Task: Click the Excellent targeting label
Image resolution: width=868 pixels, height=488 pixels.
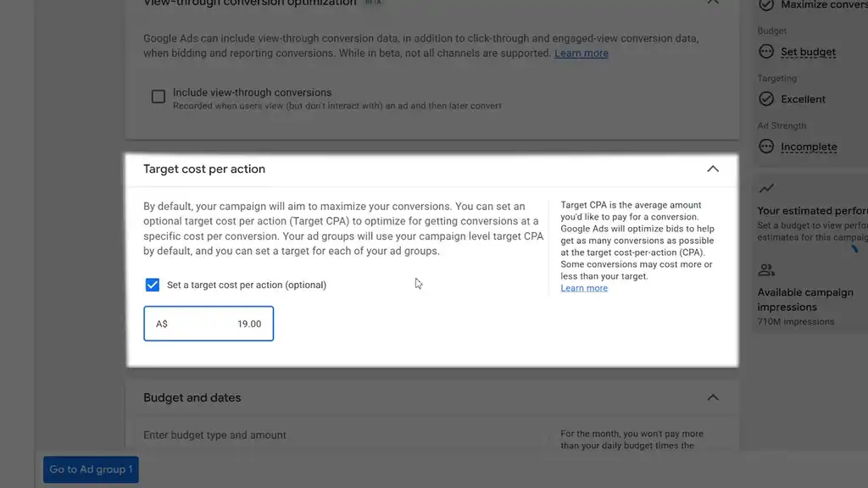Action: (x=804, y=99)
